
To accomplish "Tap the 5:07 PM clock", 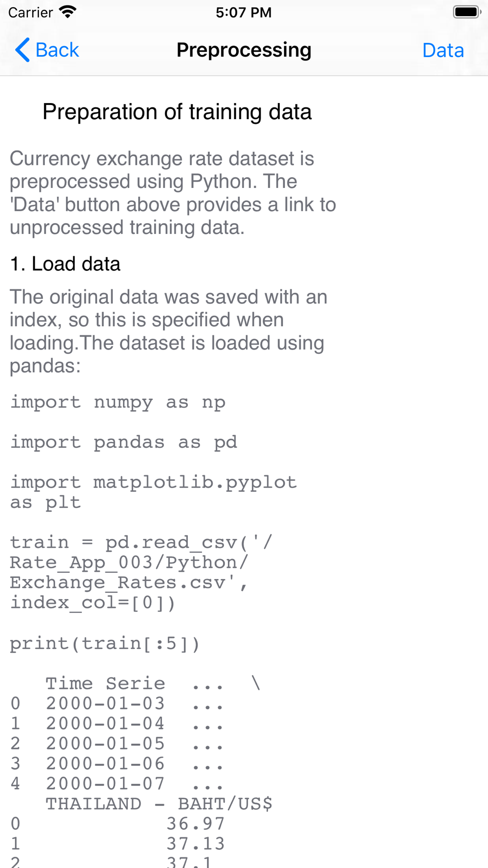I will click(244, 12).
